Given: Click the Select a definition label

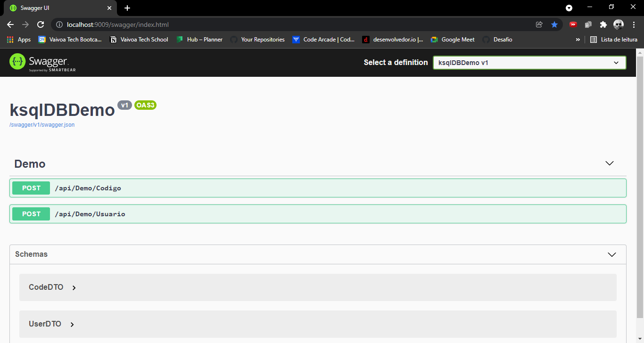Looking at the screenshot, I should click(396, 62).
